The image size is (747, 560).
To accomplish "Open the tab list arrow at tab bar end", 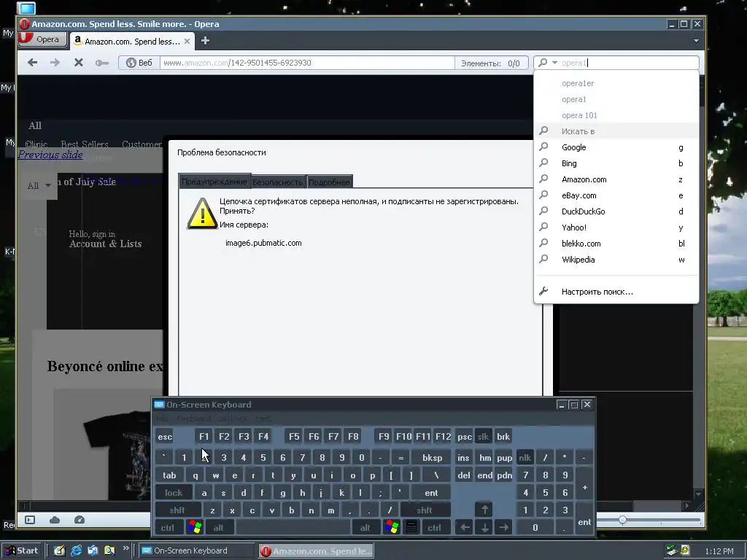I will click(696, 41).
